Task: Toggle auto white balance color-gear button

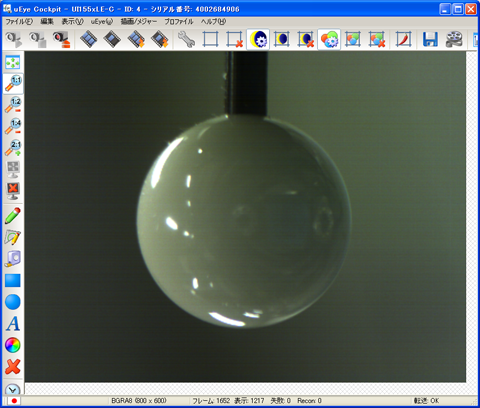Action: 329,39
